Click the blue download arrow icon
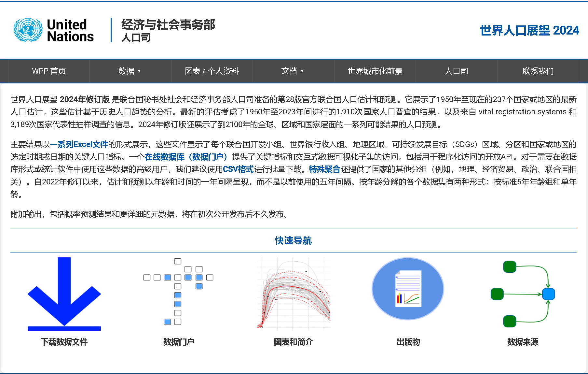This screenshot has height=374, width=588. tap(64, 294)
